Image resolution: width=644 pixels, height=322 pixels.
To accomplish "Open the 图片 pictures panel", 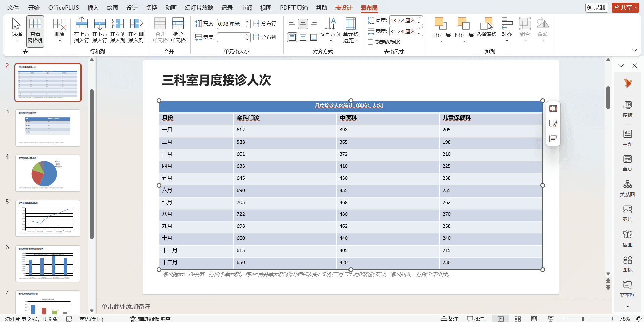I will 627,213.
